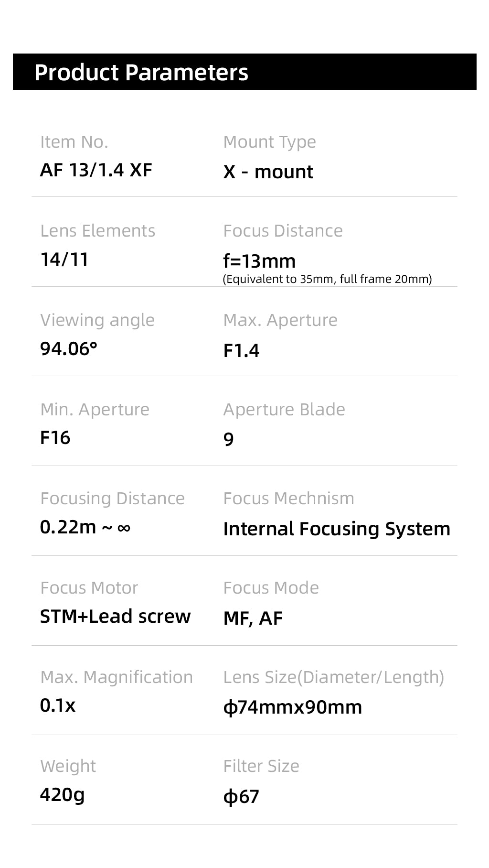Image resolution: width=489 pixels, height=868 pixels.
Task: Click the Aperture Blade label
Action: (284, 410)
